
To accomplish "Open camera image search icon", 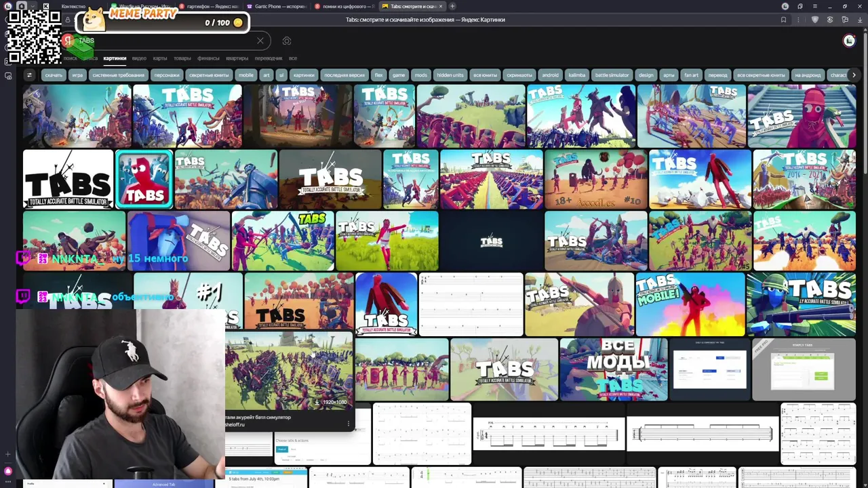I will tap(287, 41).
